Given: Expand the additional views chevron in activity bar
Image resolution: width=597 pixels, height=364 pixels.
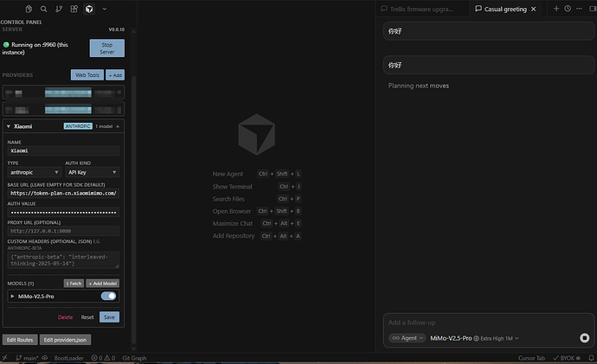Looking at the screenshot, I should tap(105, 9).
